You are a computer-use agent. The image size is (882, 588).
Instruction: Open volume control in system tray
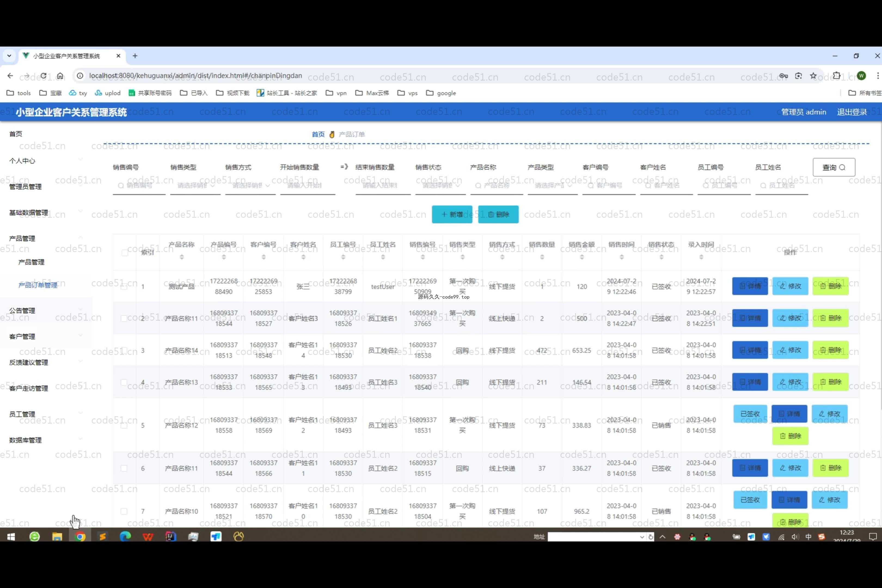(795, 537)
